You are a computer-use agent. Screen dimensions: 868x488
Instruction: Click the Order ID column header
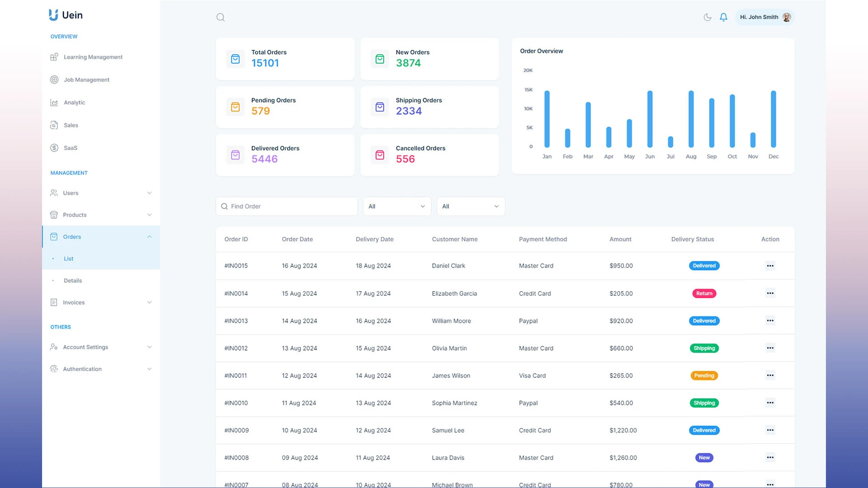(x=236, y=239)
